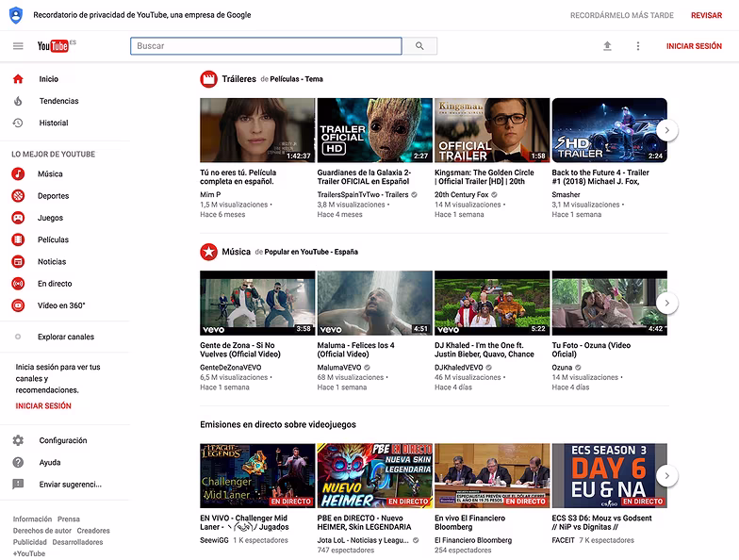Show more videos in Música row

pos(667,303)
